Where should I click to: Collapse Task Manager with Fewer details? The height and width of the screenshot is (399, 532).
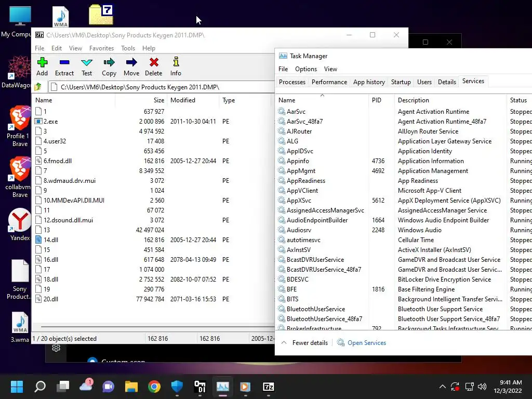tap(304, 343)
